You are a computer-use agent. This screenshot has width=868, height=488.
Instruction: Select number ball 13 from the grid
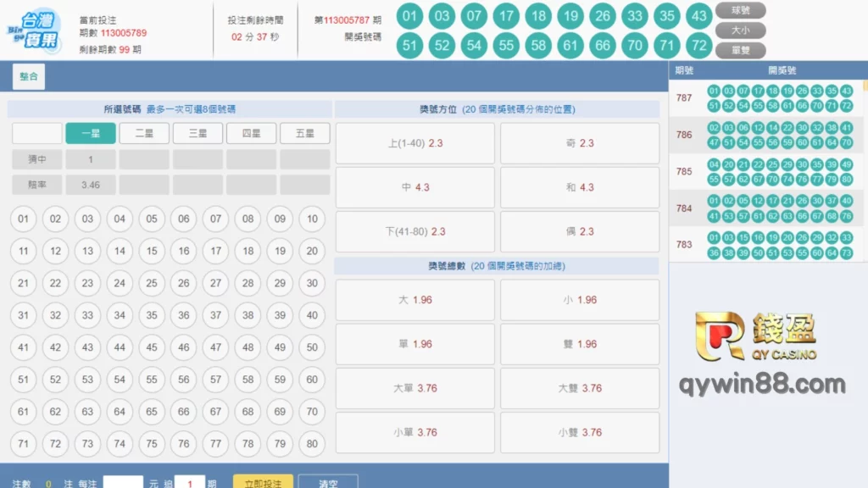pyautogui.click(x=87, y=251)
